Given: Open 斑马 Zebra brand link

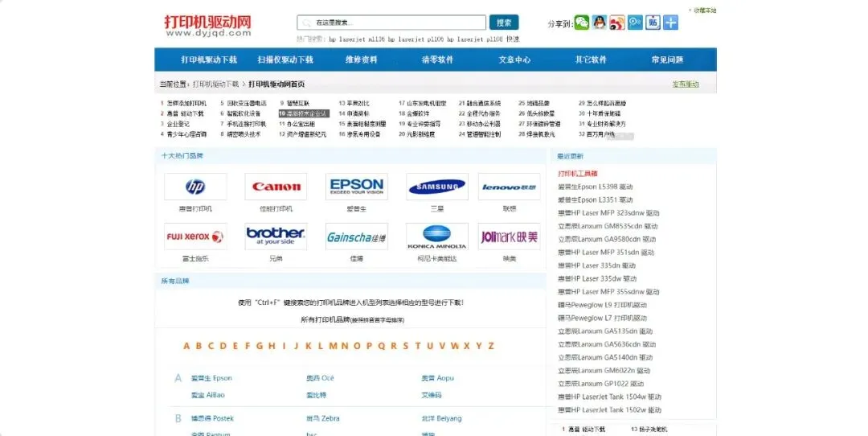Looking at the screenshot, I should [323, 418].
